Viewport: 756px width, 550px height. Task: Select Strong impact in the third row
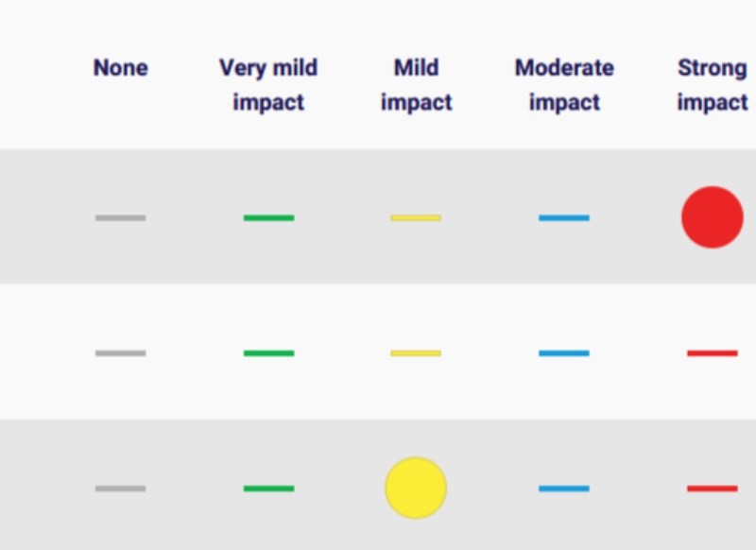pos(712,489)
